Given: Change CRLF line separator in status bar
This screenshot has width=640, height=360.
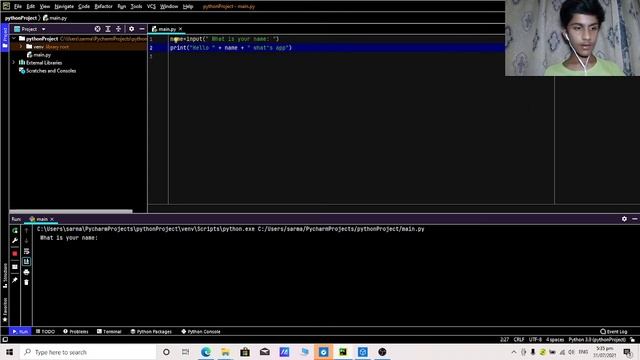Looking at the screenshot, I should [519, 340].
